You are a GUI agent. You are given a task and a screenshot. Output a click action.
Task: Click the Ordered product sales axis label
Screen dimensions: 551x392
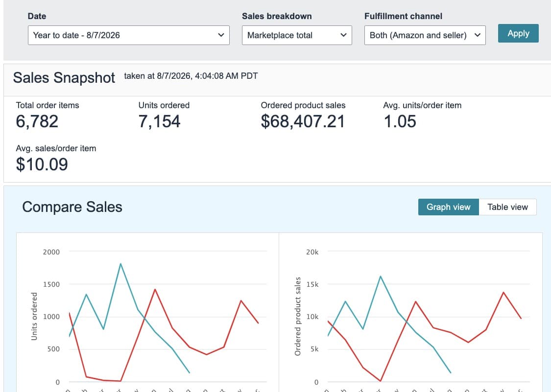[x=298, y=317]
